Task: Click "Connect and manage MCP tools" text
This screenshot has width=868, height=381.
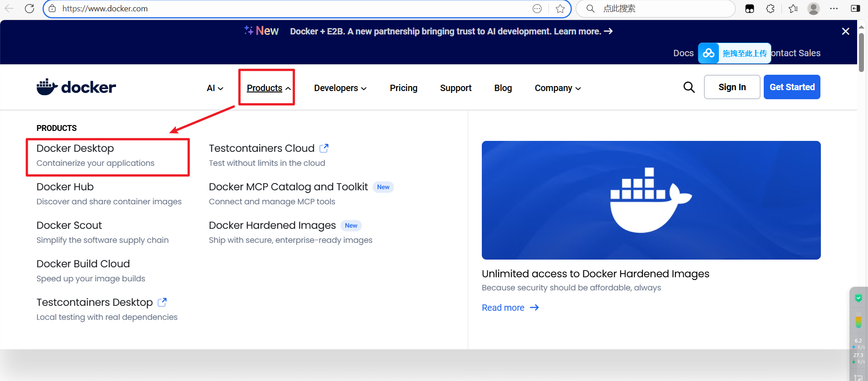Action: coord(272,202)
